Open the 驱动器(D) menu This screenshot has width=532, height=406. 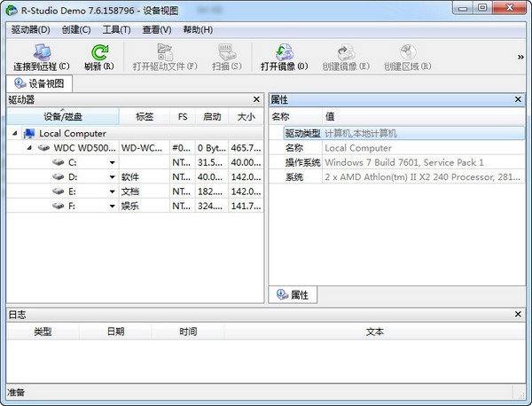(31, 29)
